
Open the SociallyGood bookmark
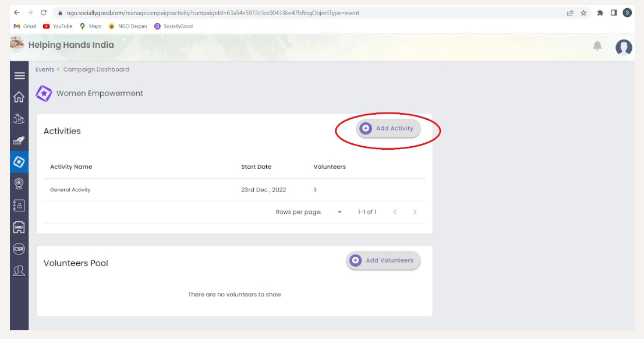coord(174,26)
